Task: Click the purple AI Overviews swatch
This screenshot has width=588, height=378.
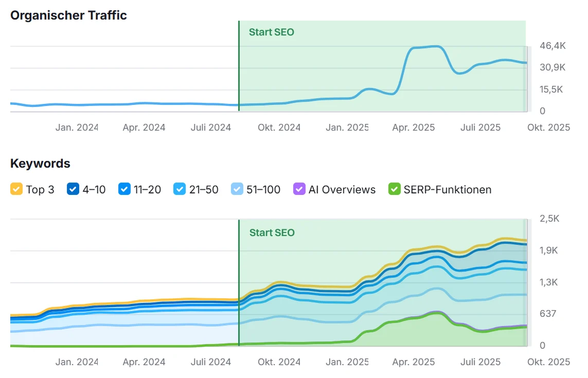Action: click(x=299, y=189)
